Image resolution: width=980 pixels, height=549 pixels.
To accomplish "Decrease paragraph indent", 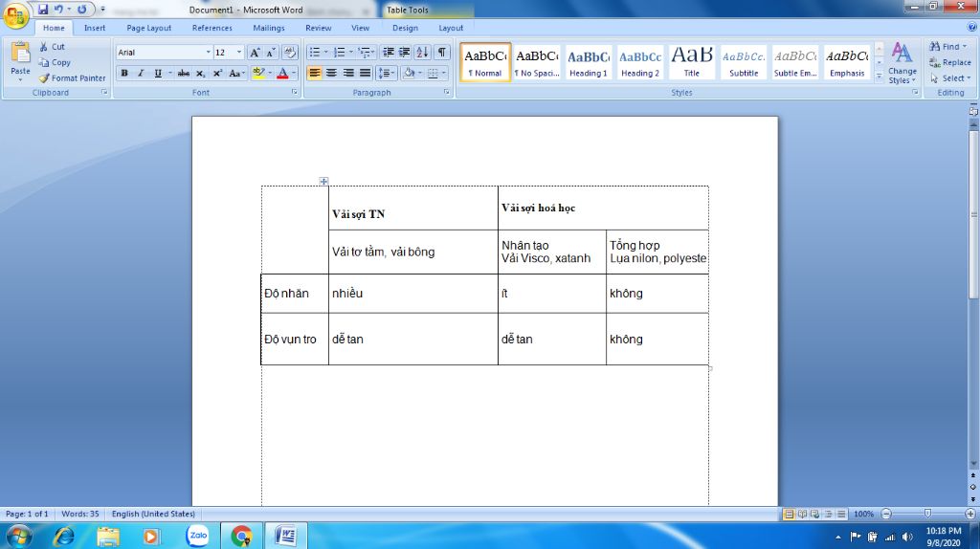I will [388, 53].
